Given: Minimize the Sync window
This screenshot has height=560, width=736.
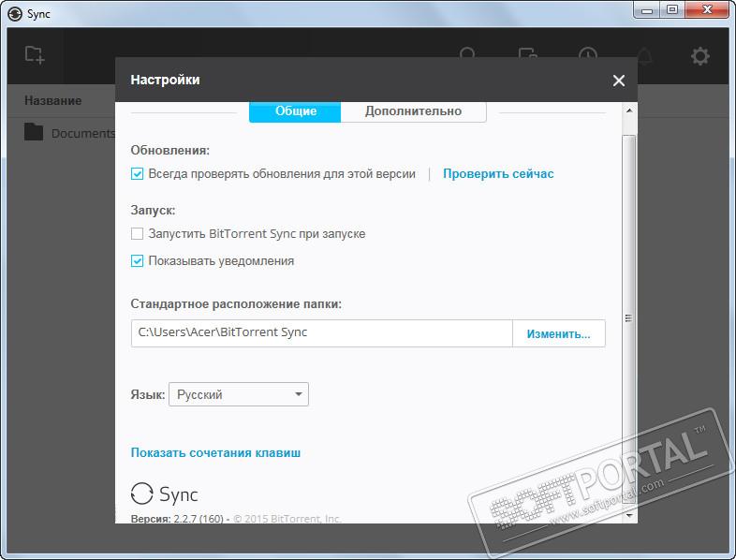Looking at the screenshot, I should pyautogui.click(x=646, y=10).
